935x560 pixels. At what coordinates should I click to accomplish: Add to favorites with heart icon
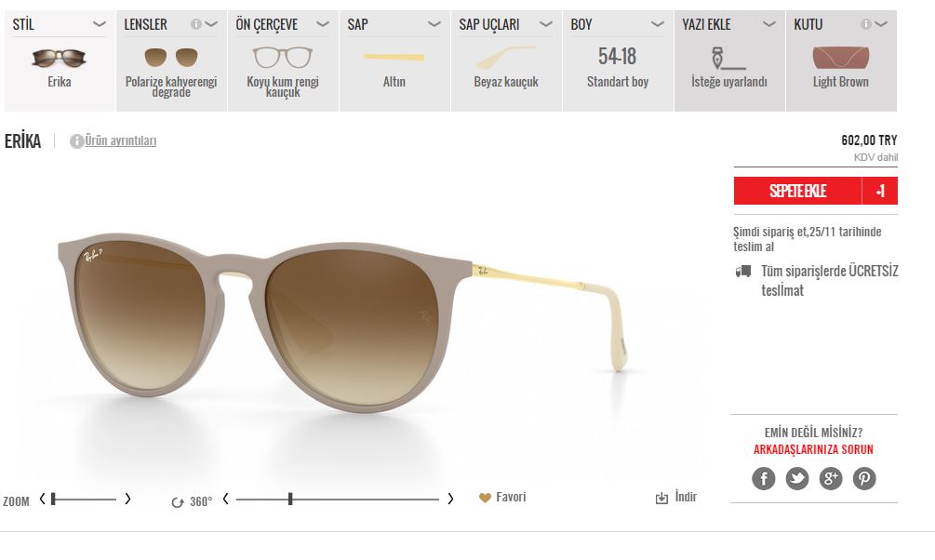click(485, 498)
